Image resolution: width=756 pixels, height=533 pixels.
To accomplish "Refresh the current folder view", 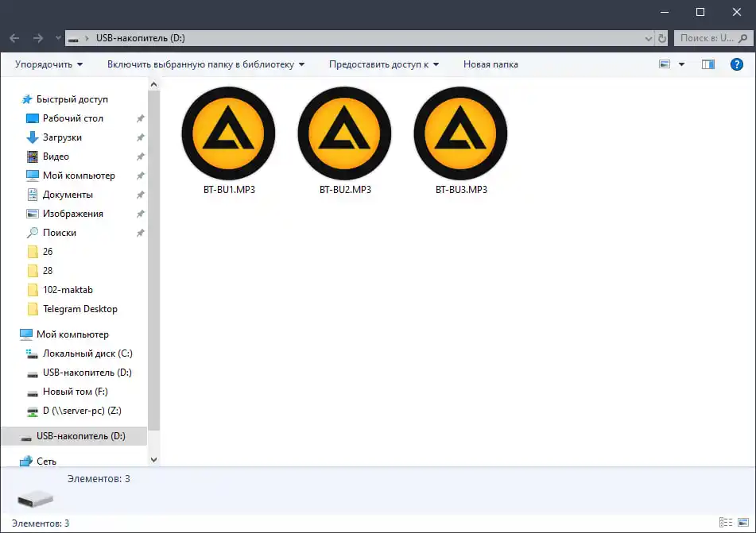I will click(x=662, y=38).
